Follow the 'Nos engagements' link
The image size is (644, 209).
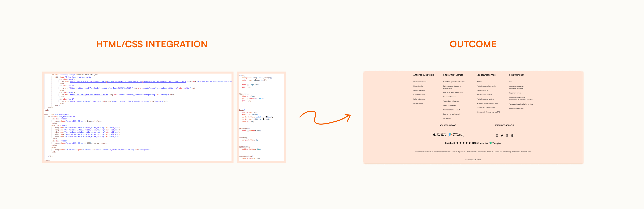point(419,91)
